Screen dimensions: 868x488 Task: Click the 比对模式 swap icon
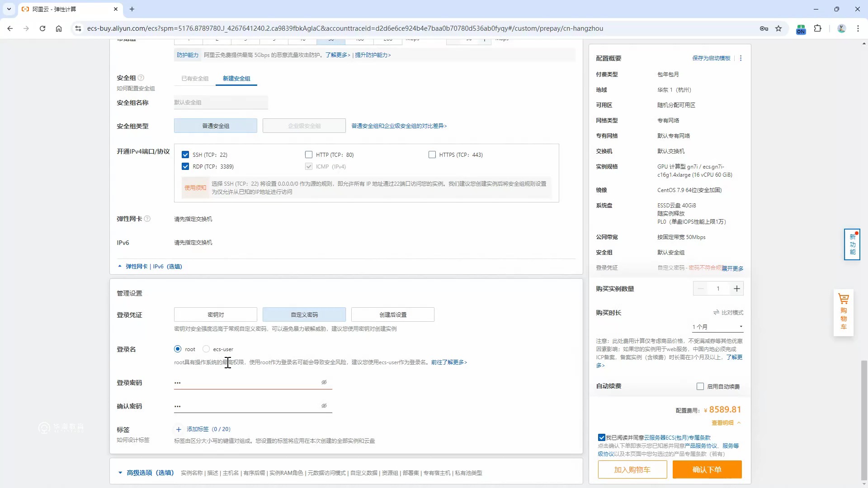click(716, 313)
